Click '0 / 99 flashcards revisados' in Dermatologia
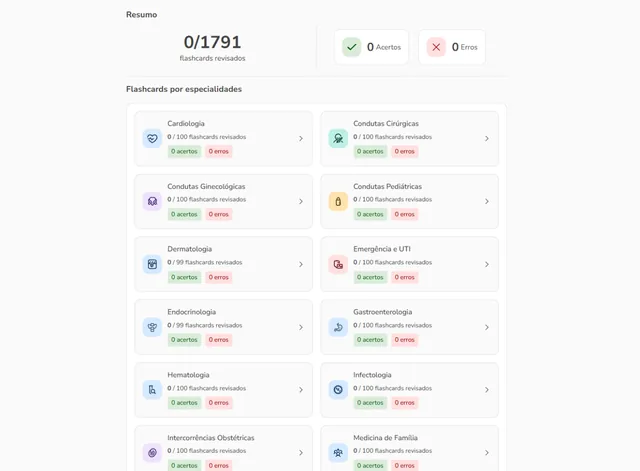 (x=204, y=262)
